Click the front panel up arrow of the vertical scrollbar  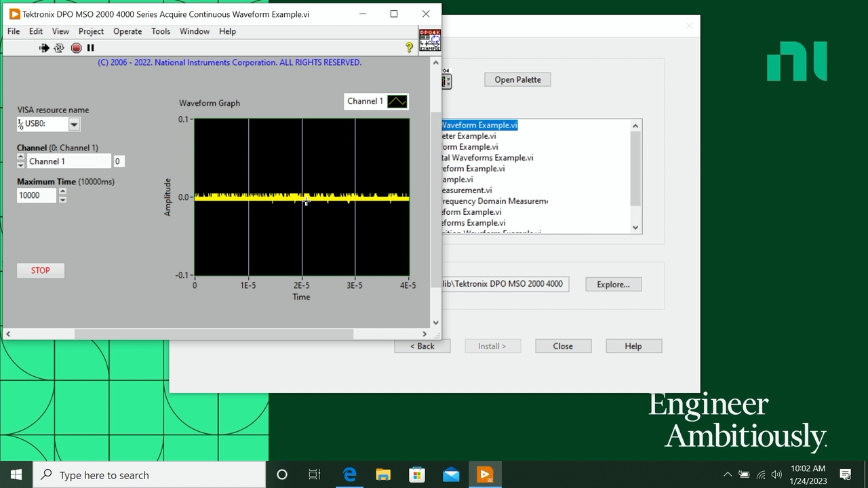click(x=436, y=63)
